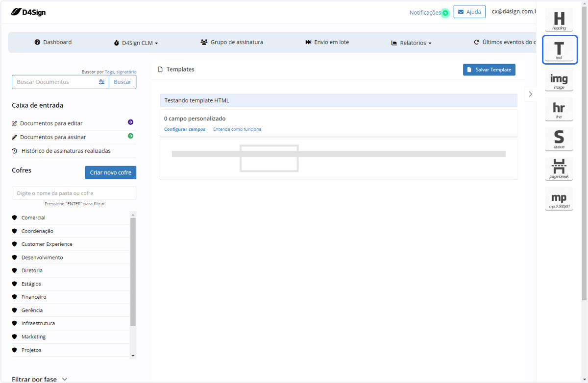The width and height of the screenshot is (588, 383).
Task: Click the Tags search link
Action: click(109, 72)
